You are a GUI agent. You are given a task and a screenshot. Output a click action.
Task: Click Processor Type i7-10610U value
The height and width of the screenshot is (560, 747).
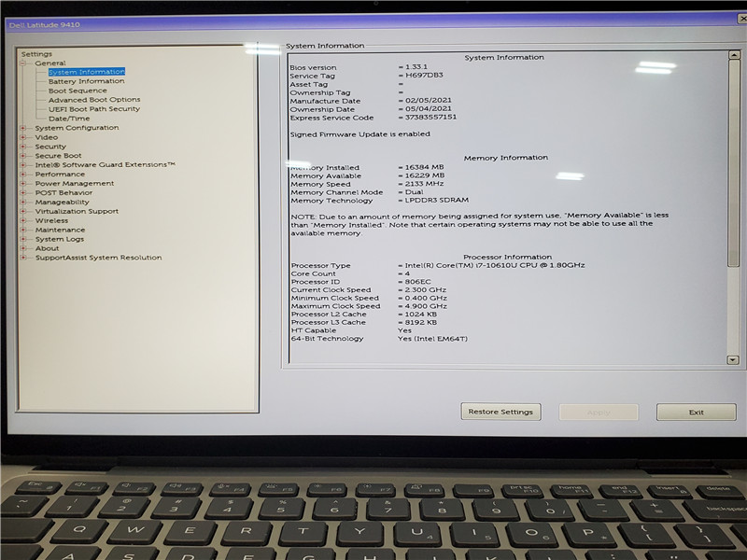pyautogui.click(x=495, y=265)
